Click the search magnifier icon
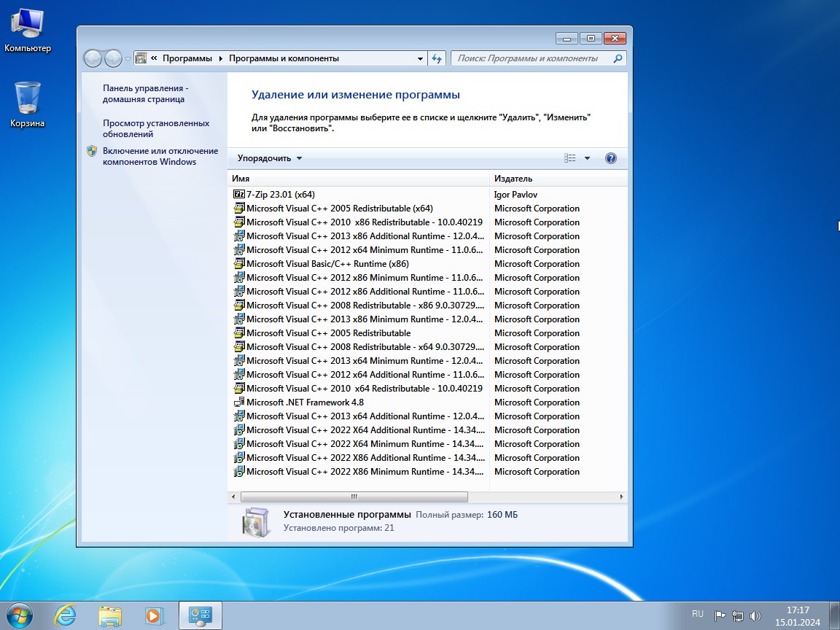This screenshot has width=840, height=630. click(618, 58)
